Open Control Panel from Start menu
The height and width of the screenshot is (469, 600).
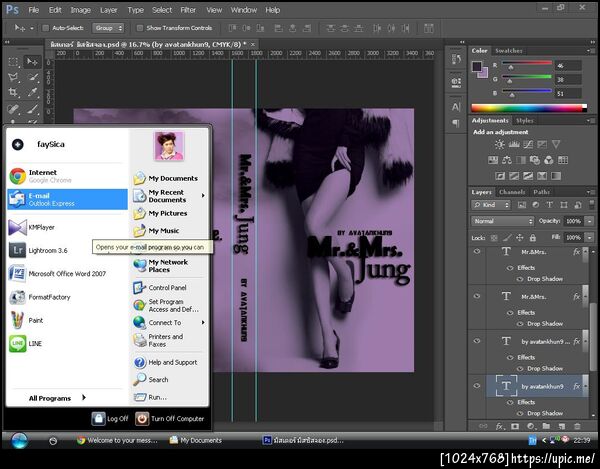click(x=168, y=288)
